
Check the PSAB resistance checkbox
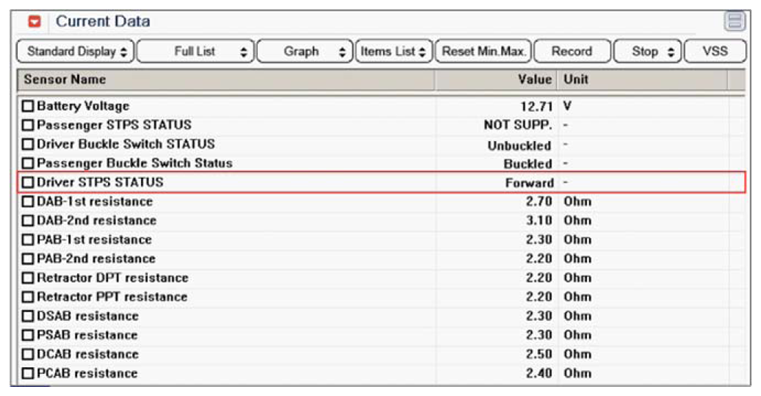(28, 335)
